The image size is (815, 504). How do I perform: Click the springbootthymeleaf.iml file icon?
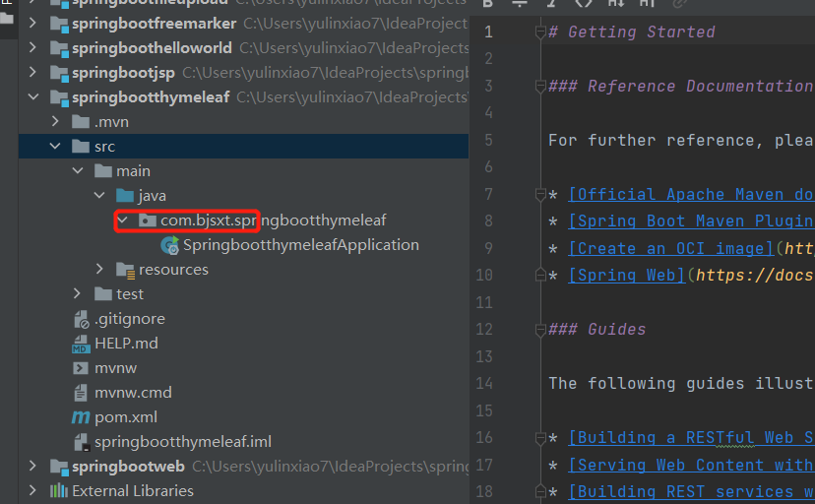pos(81,442)
